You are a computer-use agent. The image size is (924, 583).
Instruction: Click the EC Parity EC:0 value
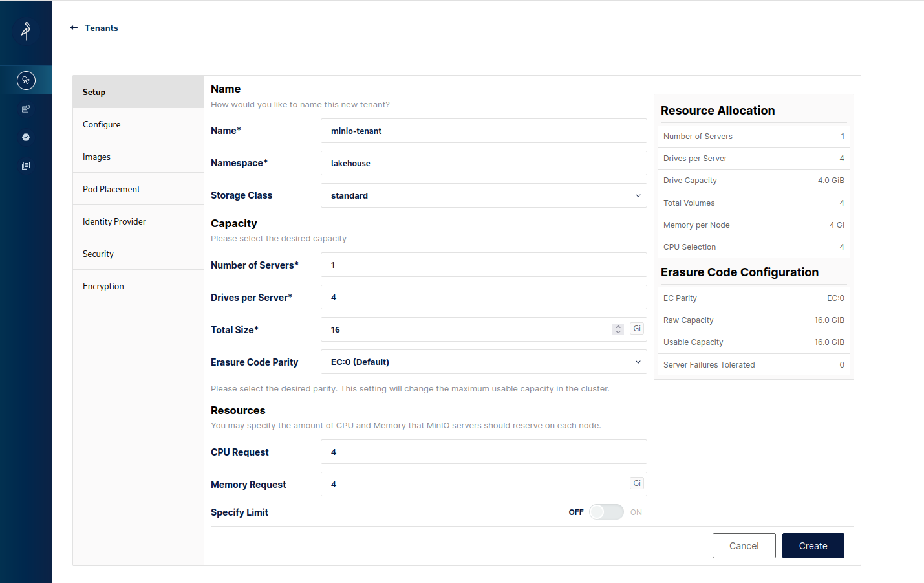click(835, 298)
